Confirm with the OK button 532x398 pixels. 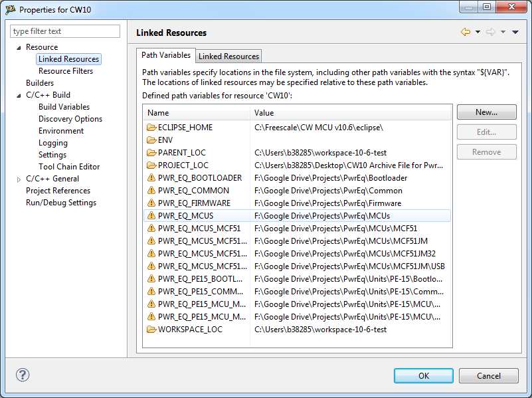click(424, 375)
